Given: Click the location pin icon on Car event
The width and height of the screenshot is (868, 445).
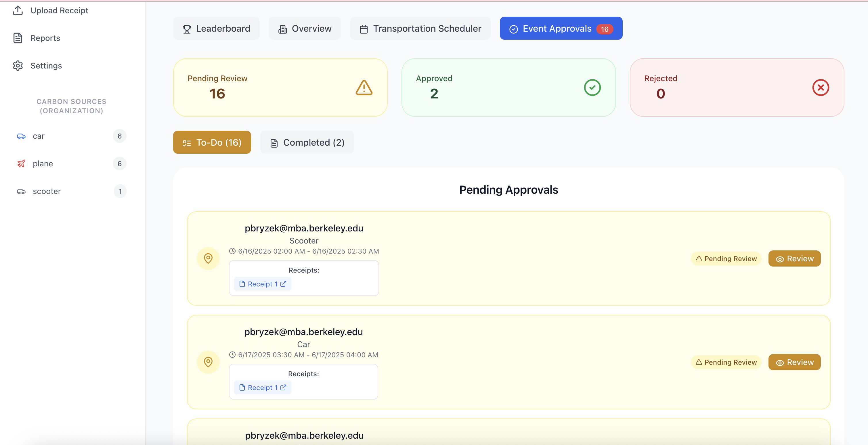Looking at the screenshot, I should [x=208, y=362].
